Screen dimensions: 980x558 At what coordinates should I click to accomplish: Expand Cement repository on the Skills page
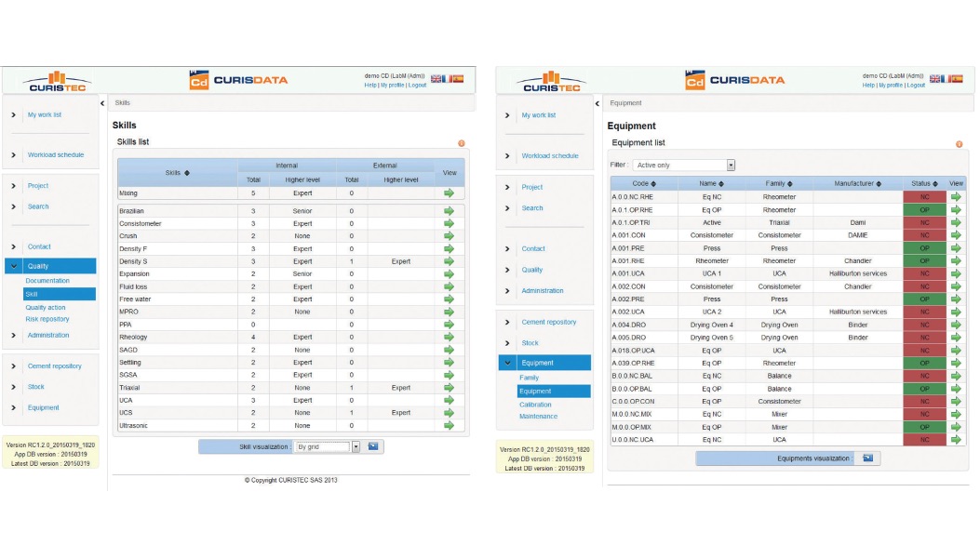[54, 366]
